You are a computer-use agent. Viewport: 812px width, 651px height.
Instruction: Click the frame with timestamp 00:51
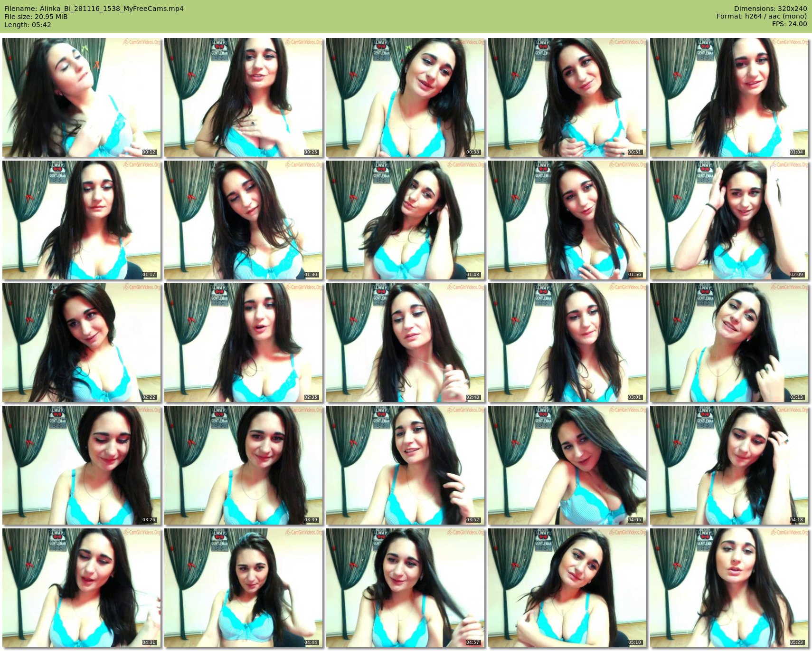567,97
